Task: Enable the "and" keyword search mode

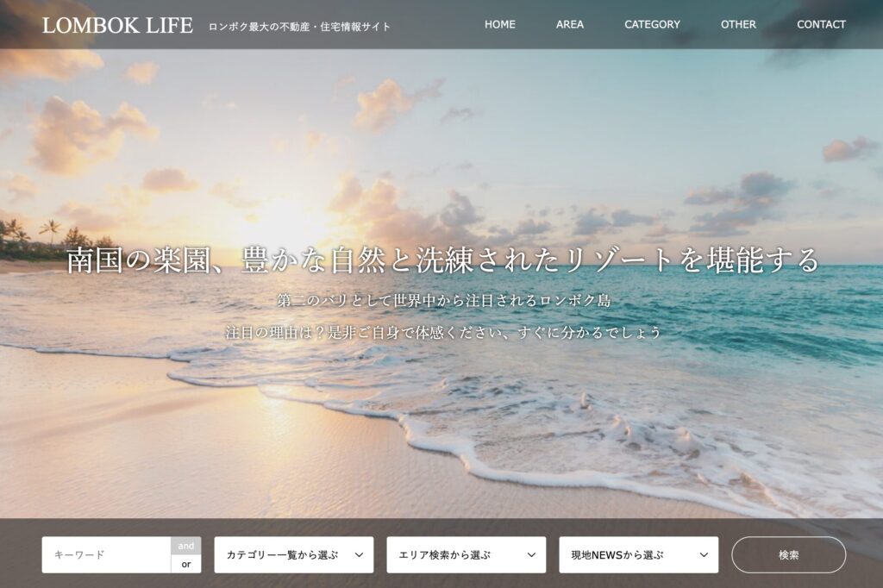Action: coord(186,546)
